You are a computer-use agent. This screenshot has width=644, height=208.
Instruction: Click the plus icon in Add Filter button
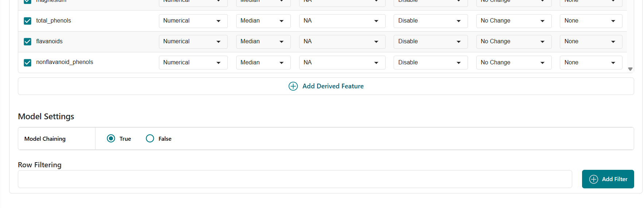(x=594, y=179)
